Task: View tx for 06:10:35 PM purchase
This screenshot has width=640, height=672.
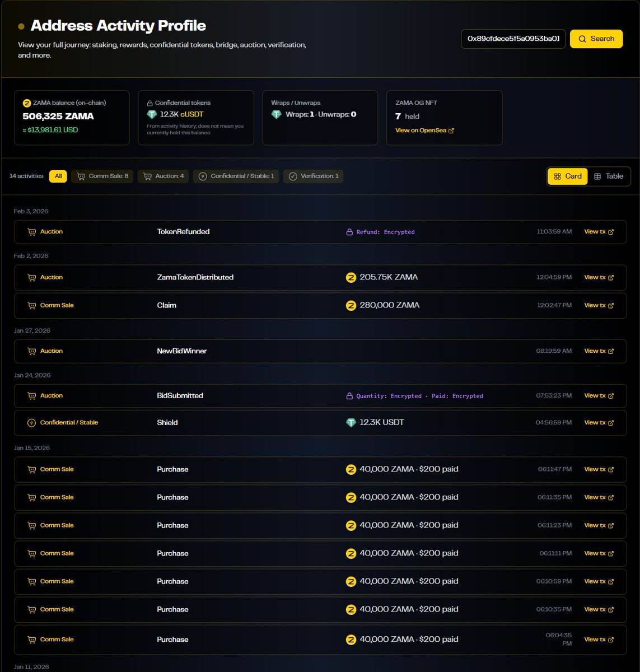Action: 599,609
